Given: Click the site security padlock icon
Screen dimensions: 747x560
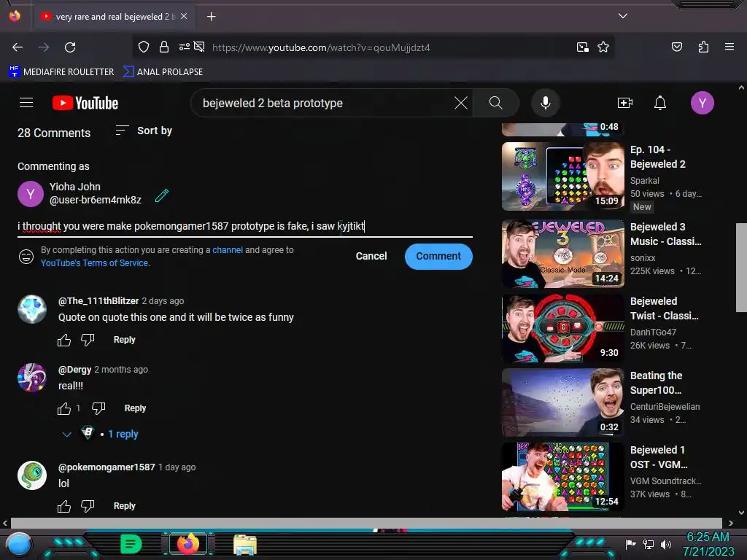Looking at the screenshot, I should 164,47.
